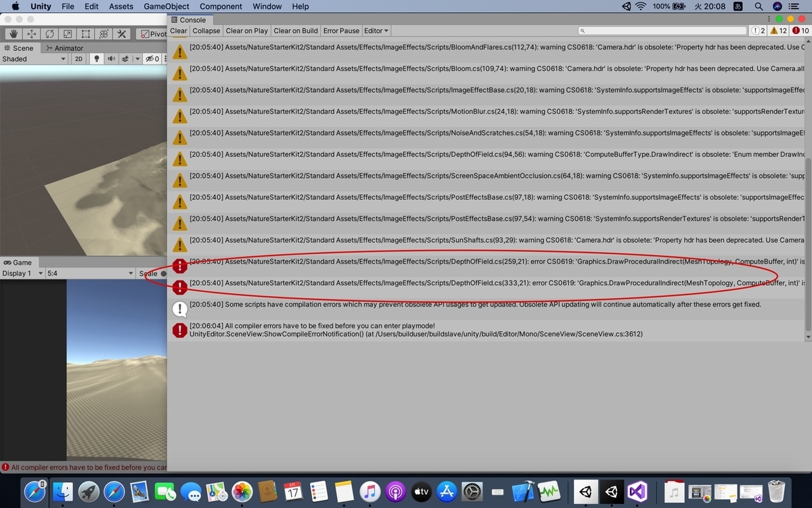
Task: Toggle scene lighting bulb icon
Action: [97, 59]
